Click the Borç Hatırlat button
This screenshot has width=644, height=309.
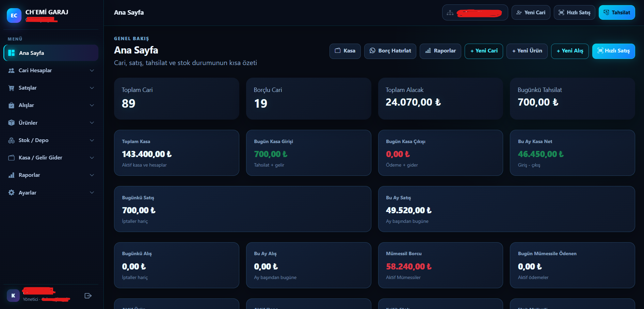click(x=390, y=51)
